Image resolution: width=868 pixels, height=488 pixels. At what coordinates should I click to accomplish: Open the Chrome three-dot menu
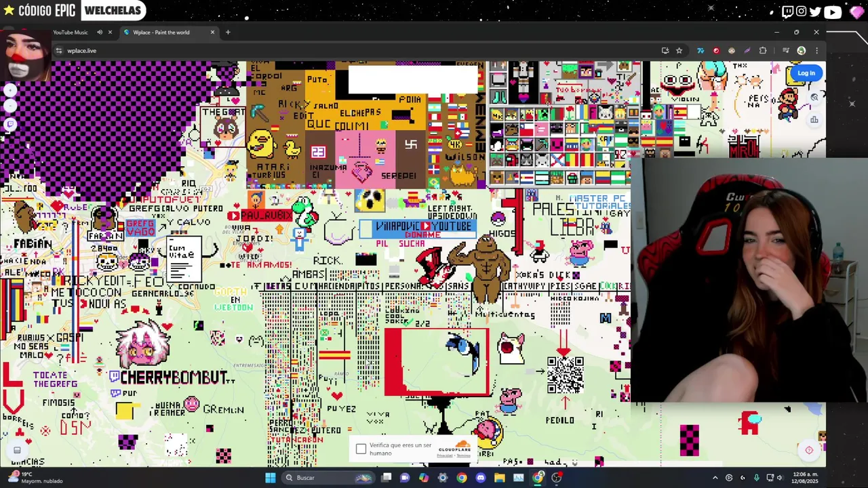point(816,51)
